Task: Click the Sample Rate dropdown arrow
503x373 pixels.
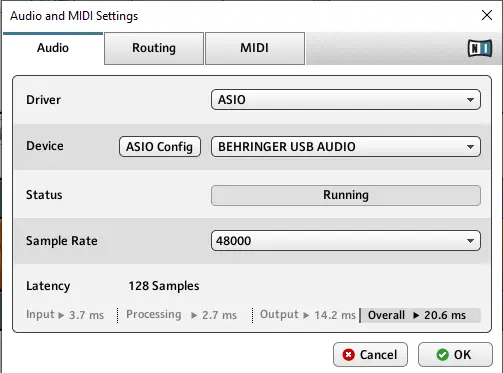Action: click(x=470, y=241)
